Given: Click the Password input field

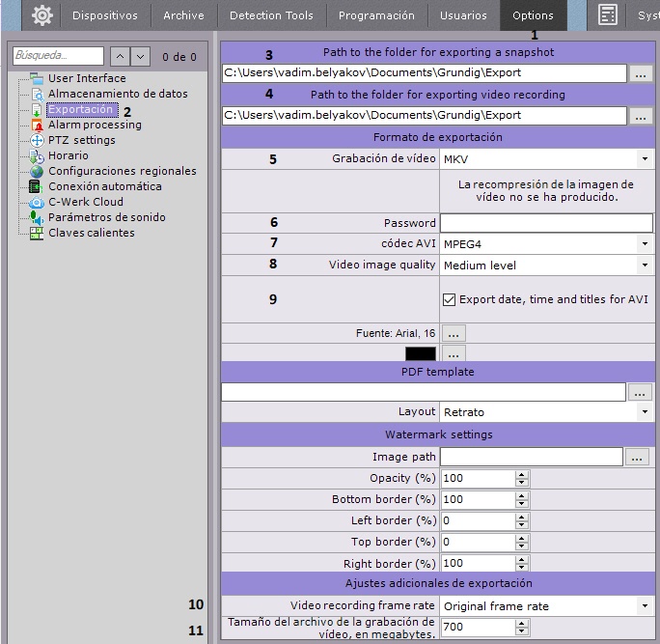Looking at the screenshot, I should (546, 222).
